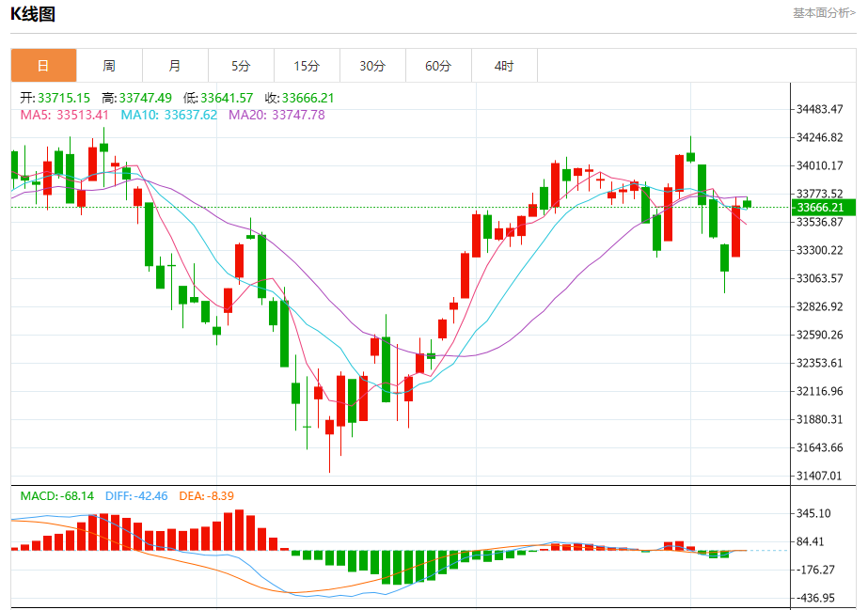
Task: Click the 33300.22 price axis label
Action: 819,250
